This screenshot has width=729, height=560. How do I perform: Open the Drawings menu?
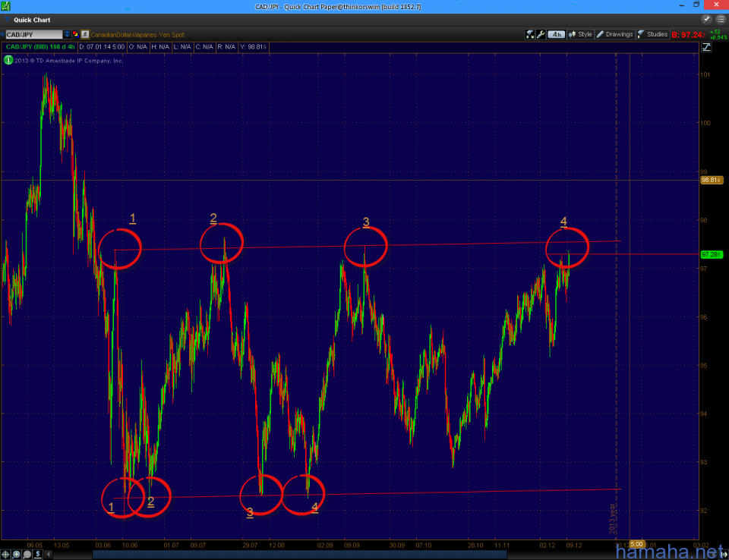[614, 34]
